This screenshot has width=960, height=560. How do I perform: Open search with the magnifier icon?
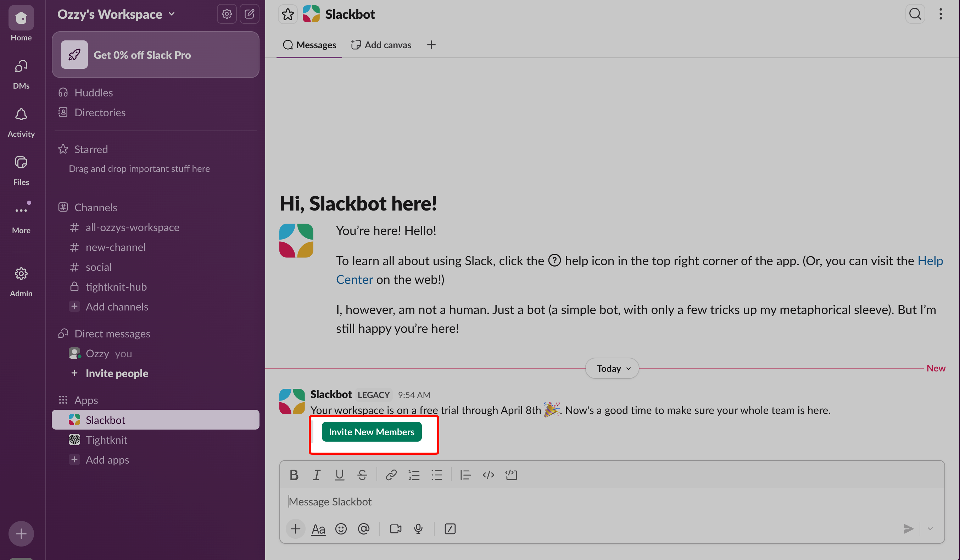click(x=915, y=14)
